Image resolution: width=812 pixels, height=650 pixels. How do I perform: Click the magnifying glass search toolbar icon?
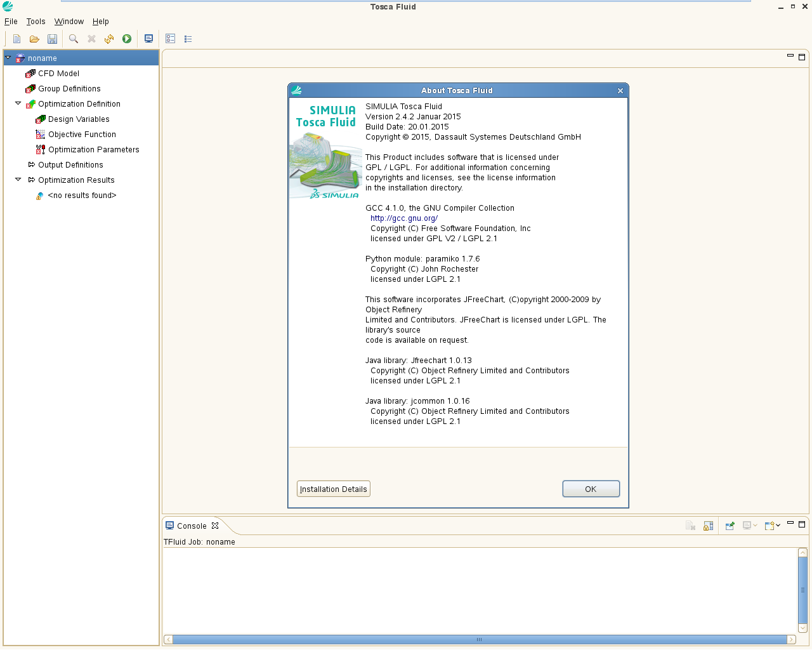point(74,39)
